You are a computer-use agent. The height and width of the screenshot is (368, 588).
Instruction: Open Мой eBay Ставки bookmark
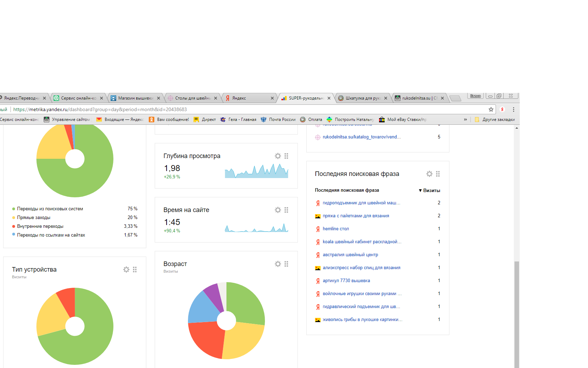[x=403, y=120]
